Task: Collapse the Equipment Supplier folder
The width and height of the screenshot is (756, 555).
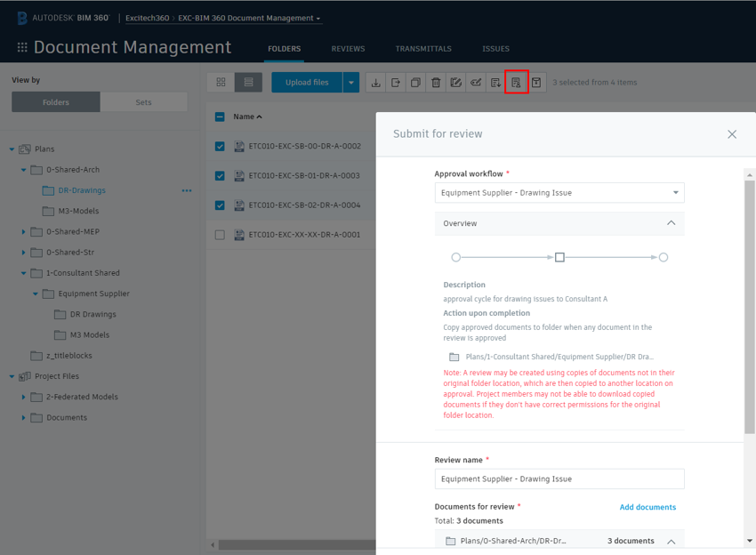Action: coord(36,294)
